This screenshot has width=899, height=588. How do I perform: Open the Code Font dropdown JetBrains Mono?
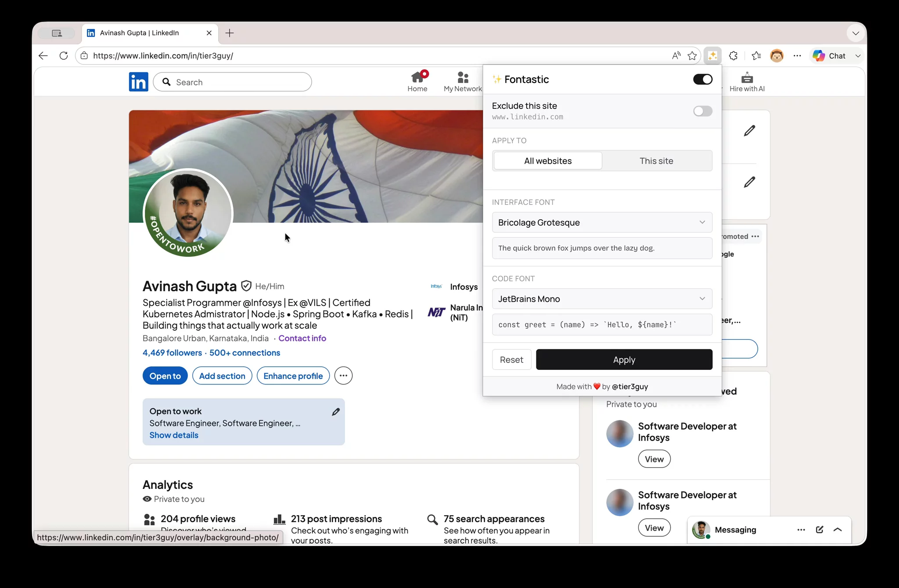click(602, 299)
